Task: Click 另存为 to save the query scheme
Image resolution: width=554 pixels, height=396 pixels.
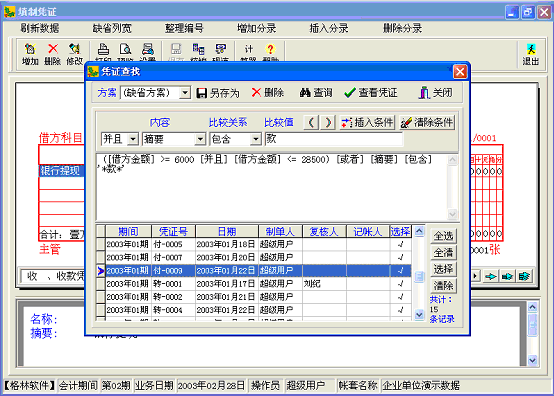Action: 218,93
